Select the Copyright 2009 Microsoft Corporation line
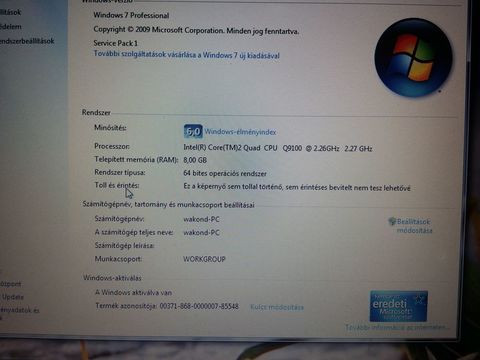This screenshot has height=360, width=480. pyautogui.click(x=196, y=30)
